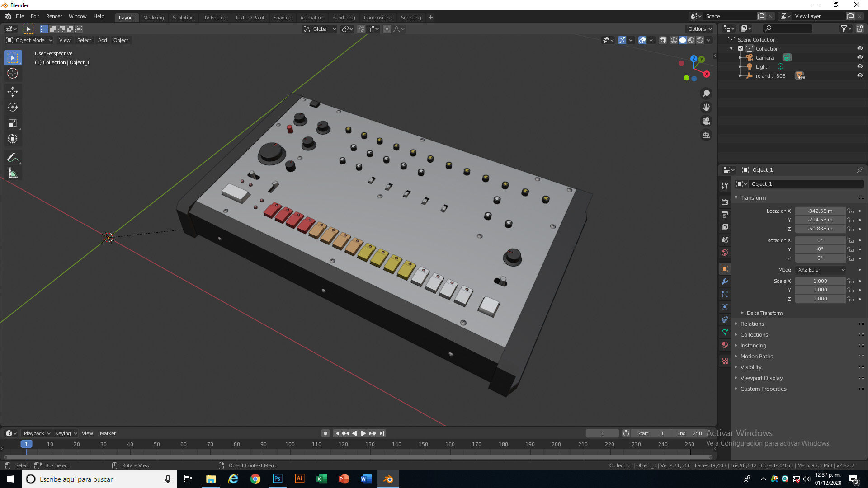This screenshot has width=868, height=488.
Task: Switch orthographic/perspective grid icon
Action: point(706,135)
